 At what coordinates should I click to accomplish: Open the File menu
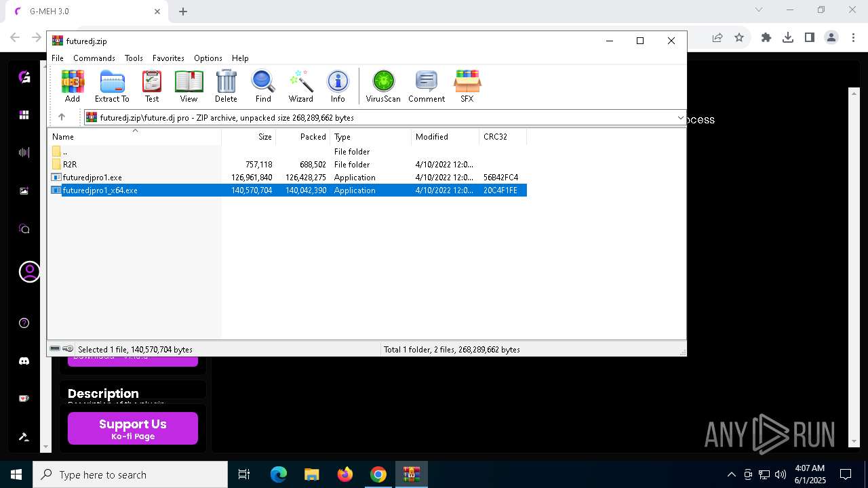point(58,58)
